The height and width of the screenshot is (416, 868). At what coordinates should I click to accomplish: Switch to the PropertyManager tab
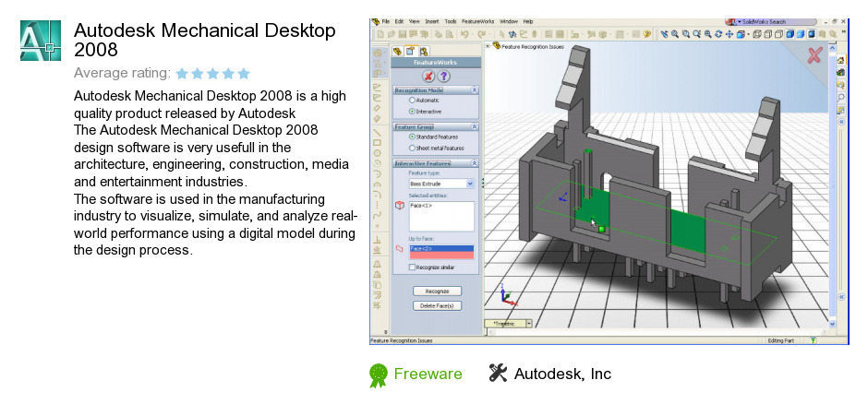pos(410,52)
